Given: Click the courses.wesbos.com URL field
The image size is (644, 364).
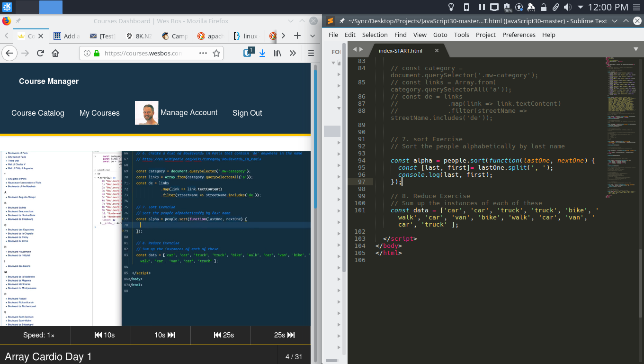Looking at the screenshot, I should [x=143, y=54].
